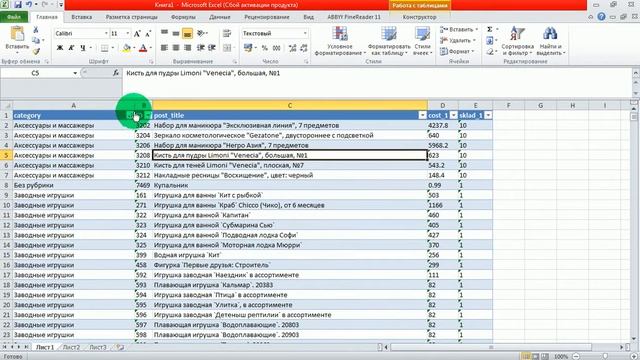
Task: Open Сортировка и фильтр menu
Action: [x=518, y=41]
